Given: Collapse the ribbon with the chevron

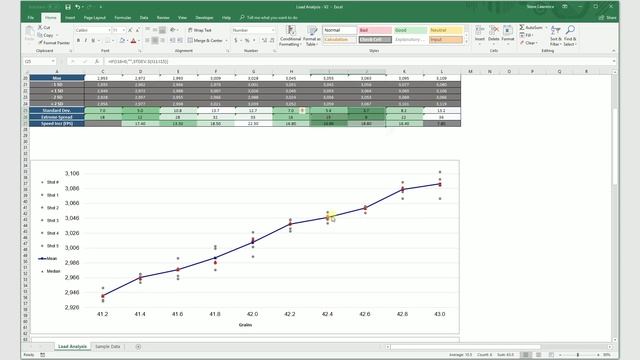Looking at the screenshot, I should (613, 51).
